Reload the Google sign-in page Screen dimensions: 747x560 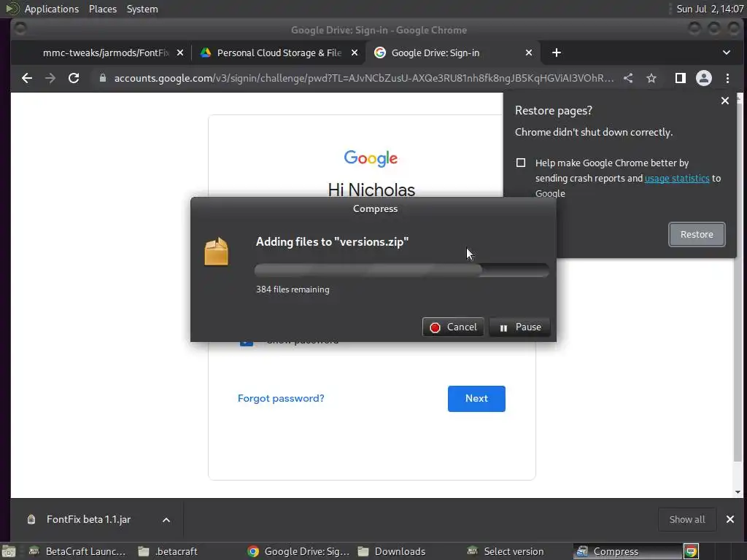[74, 78]
